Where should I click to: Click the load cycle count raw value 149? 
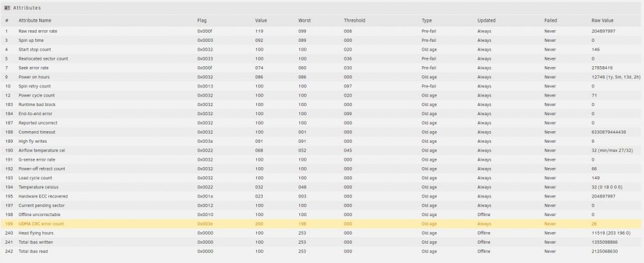tap(596, 177)
